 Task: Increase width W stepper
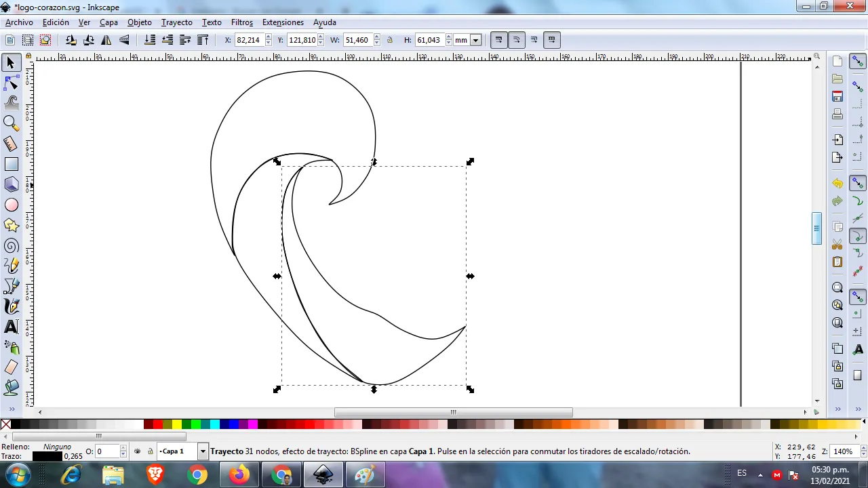[376, 37]
